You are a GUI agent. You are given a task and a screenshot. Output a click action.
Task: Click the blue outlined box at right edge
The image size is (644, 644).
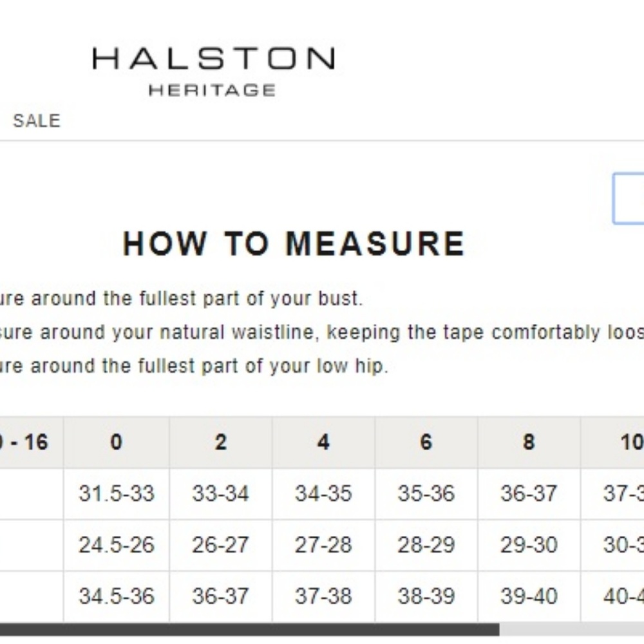(629, 199)
